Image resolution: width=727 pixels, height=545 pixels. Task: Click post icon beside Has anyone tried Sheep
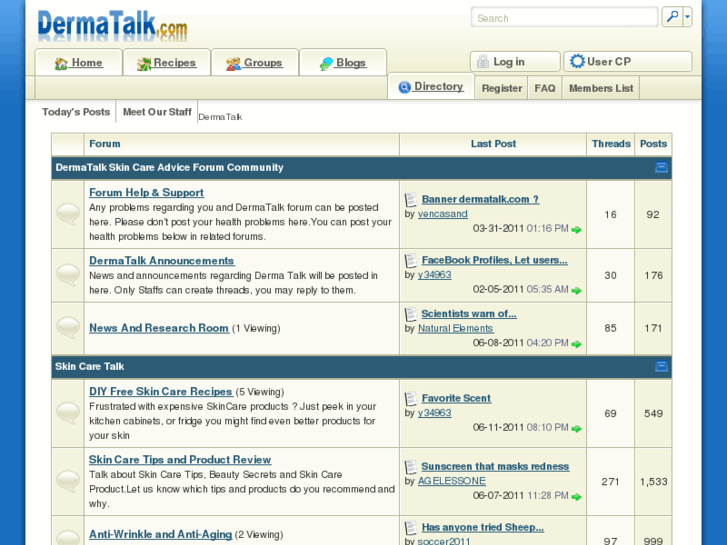(x=411, y=528)
